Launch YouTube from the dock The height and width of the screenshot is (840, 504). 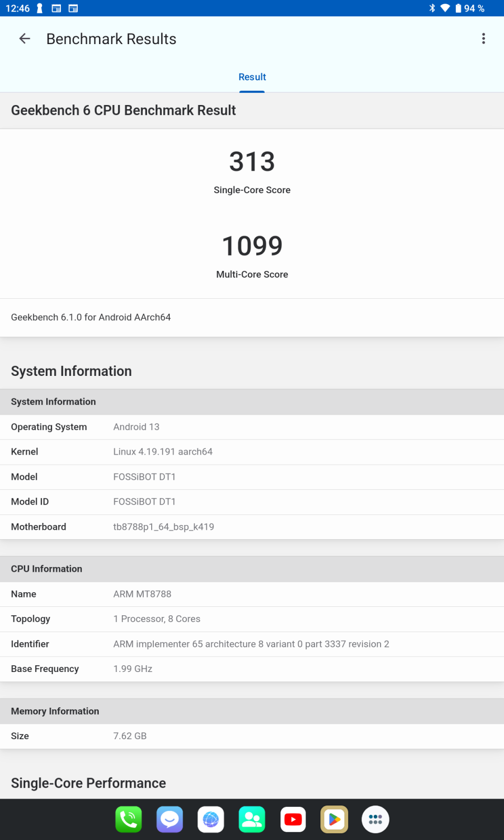coord(293,820)
